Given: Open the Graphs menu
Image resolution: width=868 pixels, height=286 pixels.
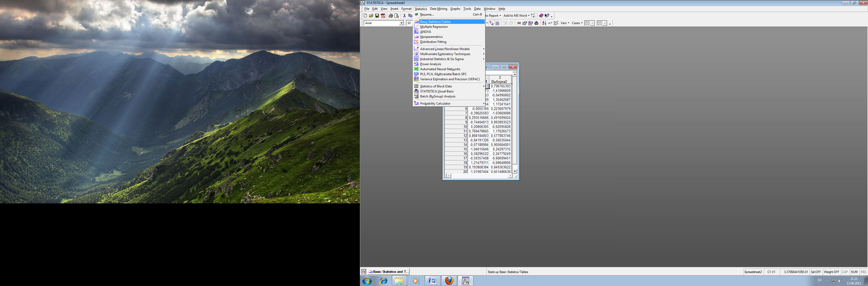Looking at the screenshot, I should [455, 9].
